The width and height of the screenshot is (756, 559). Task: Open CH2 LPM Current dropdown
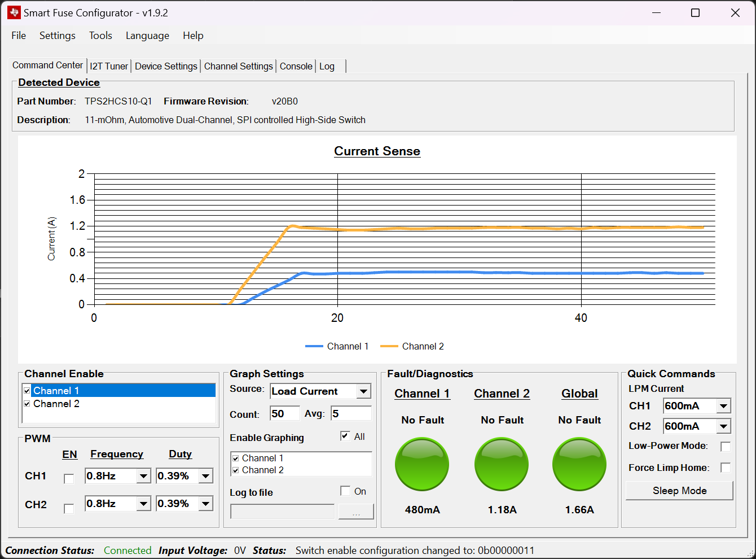(x=724, y=426)
